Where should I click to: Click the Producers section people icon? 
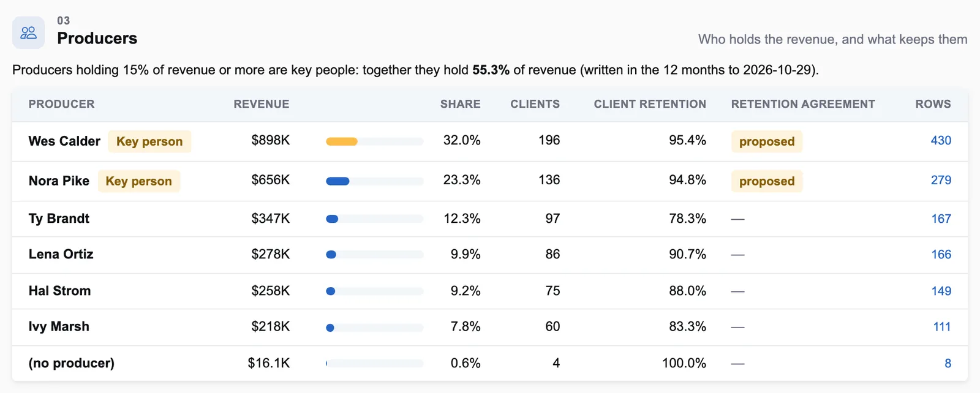tap(28, 32)
